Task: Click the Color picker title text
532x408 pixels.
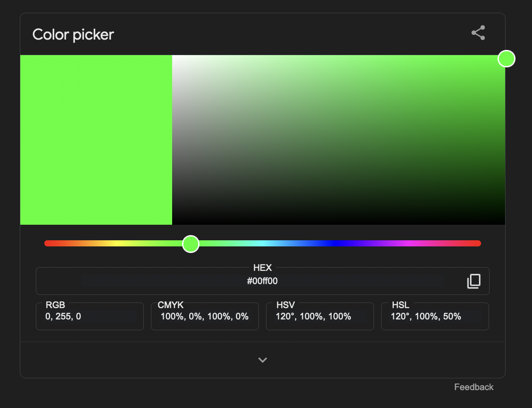Action: tap(73, 34)
